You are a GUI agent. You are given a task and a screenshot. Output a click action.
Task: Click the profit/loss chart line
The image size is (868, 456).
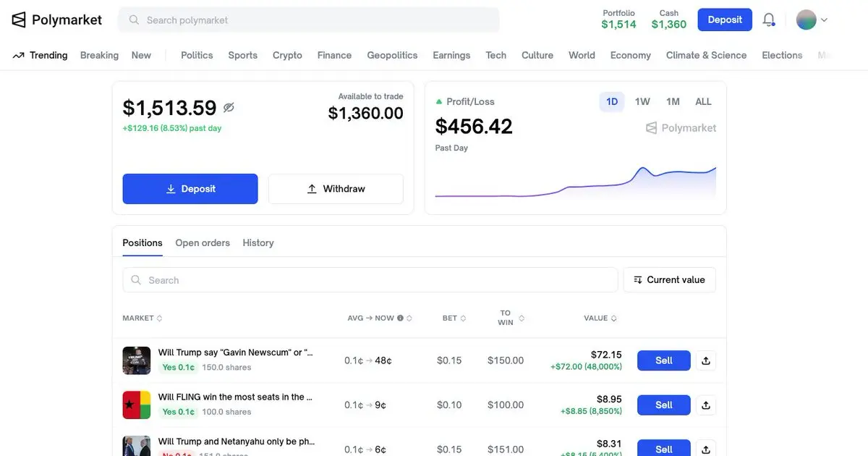[x=575, y=182]
